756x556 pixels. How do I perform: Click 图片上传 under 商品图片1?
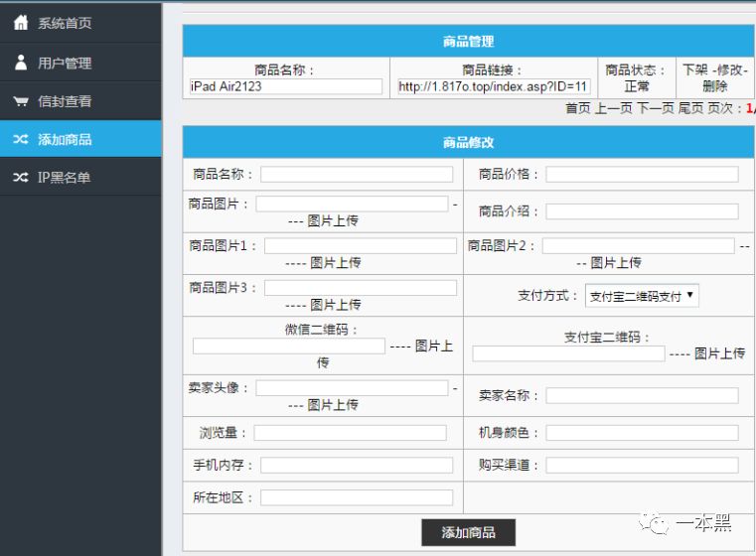tap(336, 262)
